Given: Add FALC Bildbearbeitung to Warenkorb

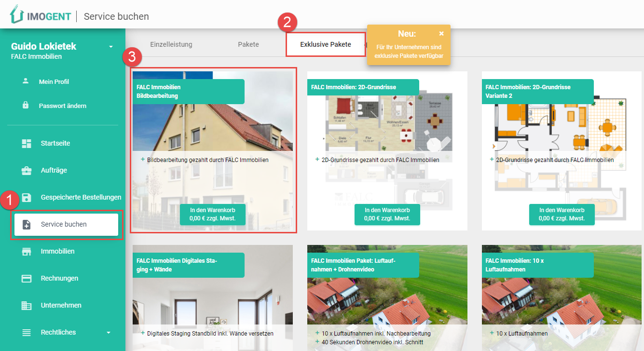Looking at the screenshot, I should [x=212, y=214].
